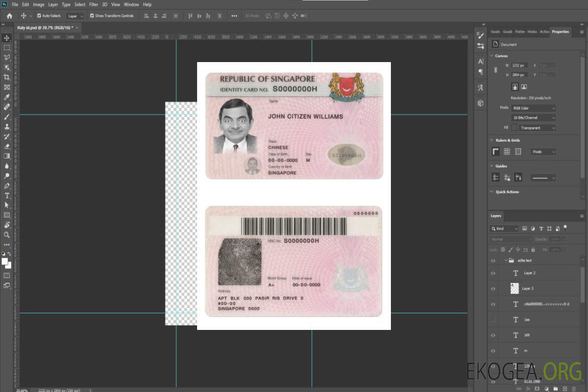
Task: Open the Properties panel flyout menu
Action: [581, 32]
